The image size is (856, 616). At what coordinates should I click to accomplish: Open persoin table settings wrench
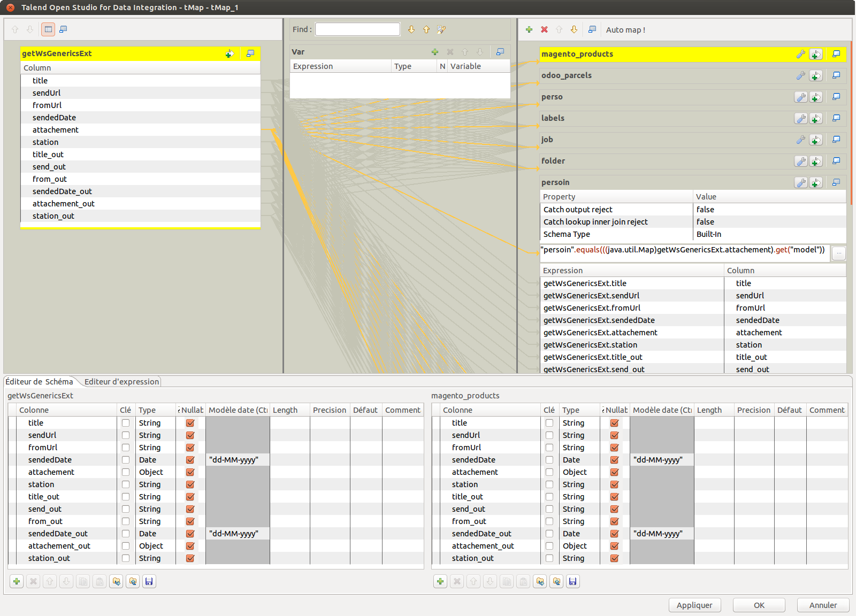[x=801, y=182]
